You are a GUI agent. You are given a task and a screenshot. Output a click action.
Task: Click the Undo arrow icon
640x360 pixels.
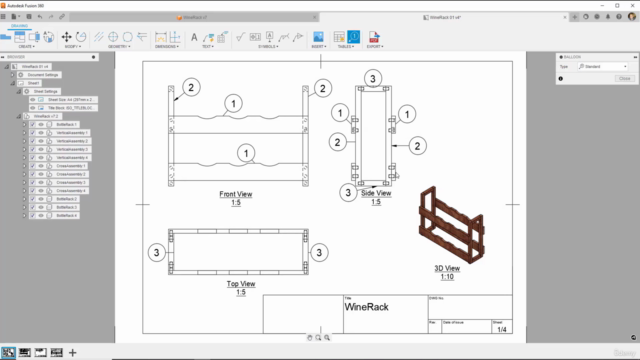click(40, 17)
